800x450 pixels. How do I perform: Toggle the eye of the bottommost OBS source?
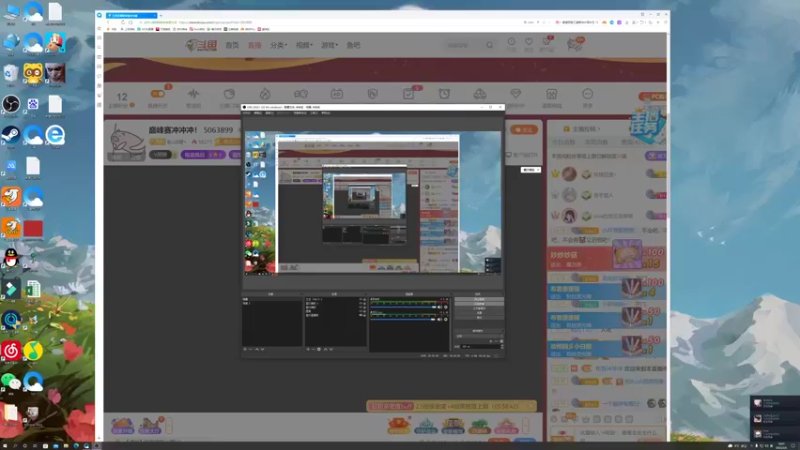[361, 315]
